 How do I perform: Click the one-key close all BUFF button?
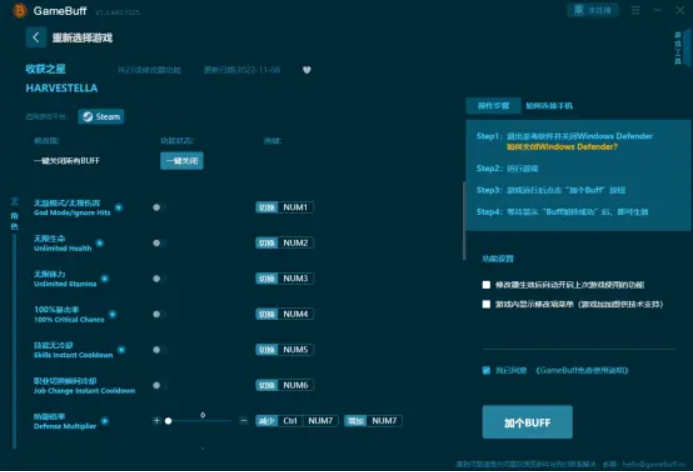point(182,160)
